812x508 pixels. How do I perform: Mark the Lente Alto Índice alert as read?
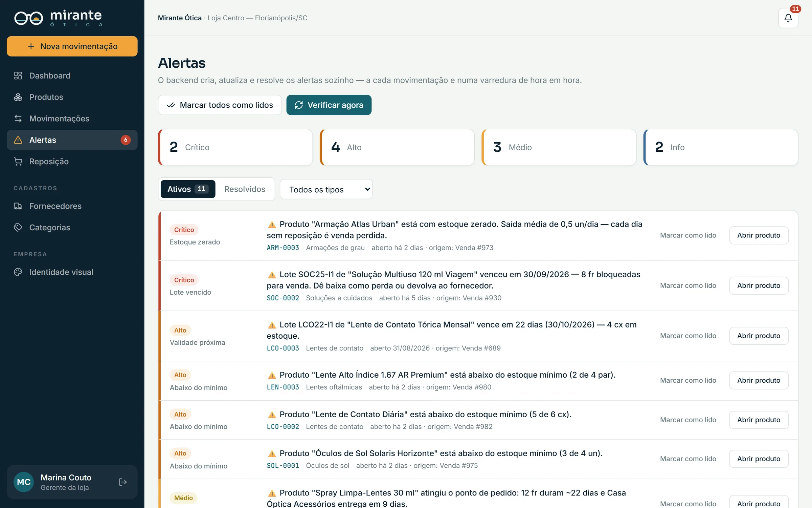click(688, 380)
